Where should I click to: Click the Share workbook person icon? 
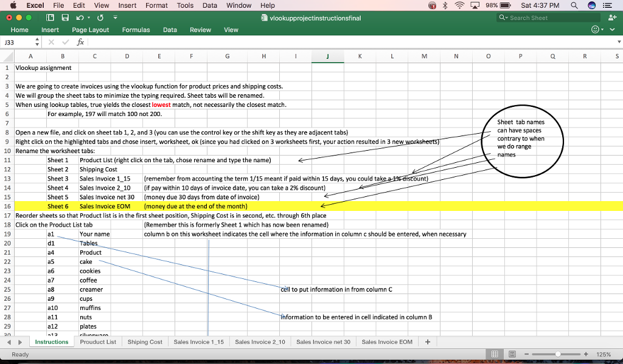click(611, 18)
